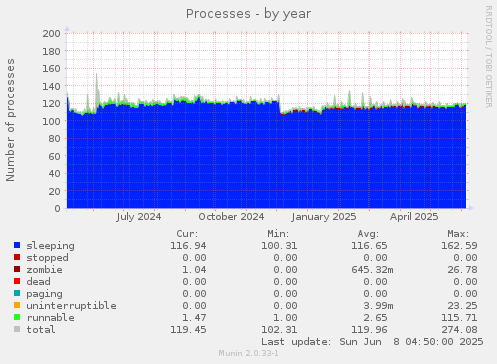Click uninterruptible average value 3.99m
Viewport: 497px width, 364px height.
[378, 306]
